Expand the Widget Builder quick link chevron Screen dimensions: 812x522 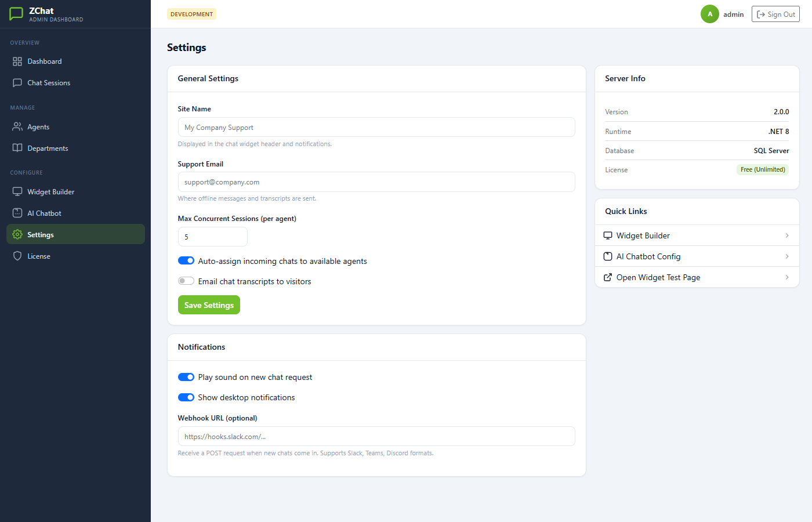[787, 235]
